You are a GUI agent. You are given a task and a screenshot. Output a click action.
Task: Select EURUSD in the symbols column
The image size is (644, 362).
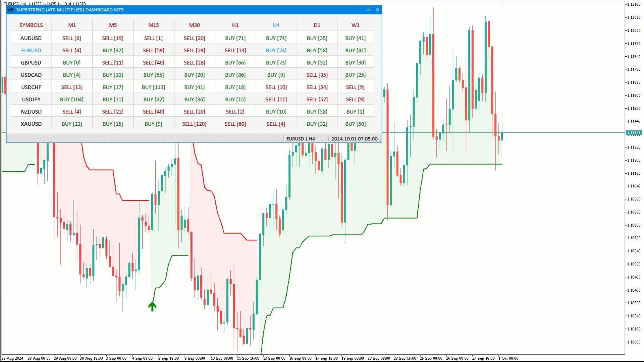31,50
